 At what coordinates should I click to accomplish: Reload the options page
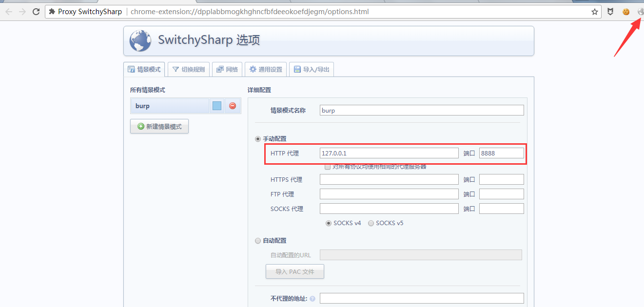(x=36, y=12)
